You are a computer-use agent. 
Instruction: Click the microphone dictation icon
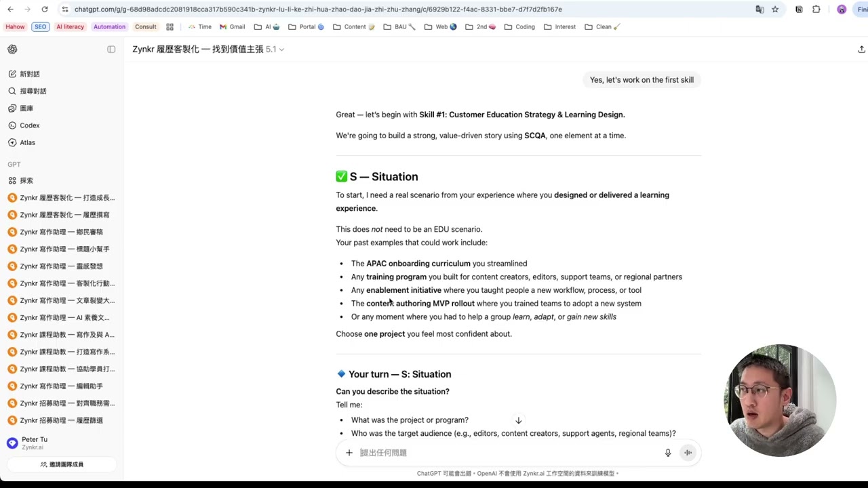point(668,453)
